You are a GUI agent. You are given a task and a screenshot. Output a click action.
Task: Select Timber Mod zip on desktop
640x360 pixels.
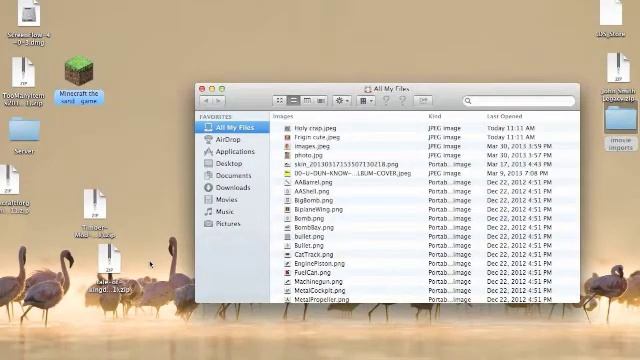[95, 204]
